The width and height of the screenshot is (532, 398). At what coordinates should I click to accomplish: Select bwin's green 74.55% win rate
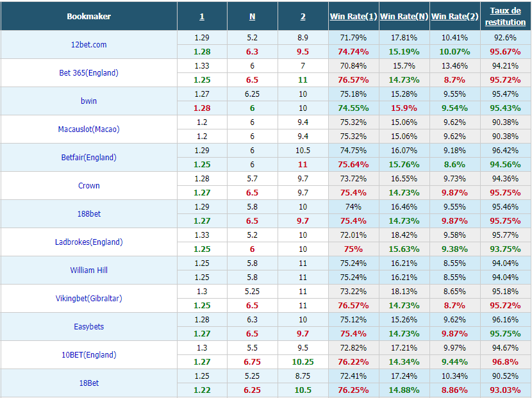pyautogui.click(x=353, y=108)
